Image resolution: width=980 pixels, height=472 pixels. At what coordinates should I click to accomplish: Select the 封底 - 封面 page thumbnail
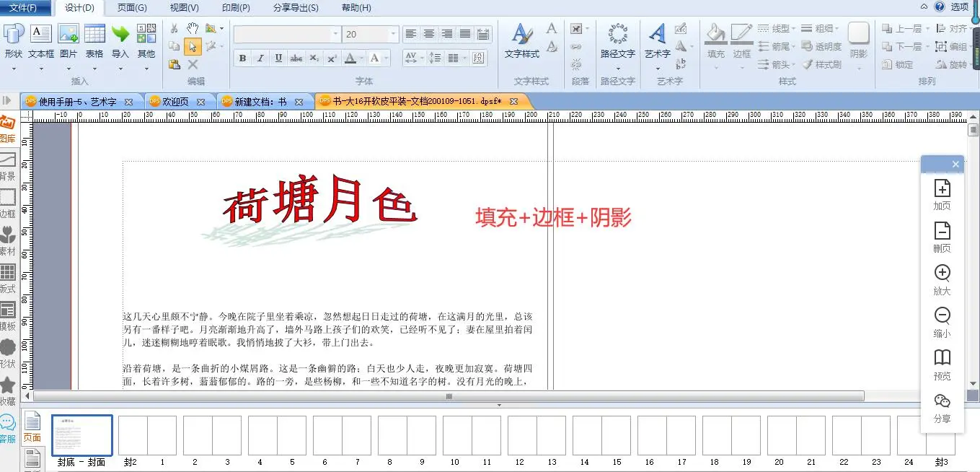coord(81,435)
